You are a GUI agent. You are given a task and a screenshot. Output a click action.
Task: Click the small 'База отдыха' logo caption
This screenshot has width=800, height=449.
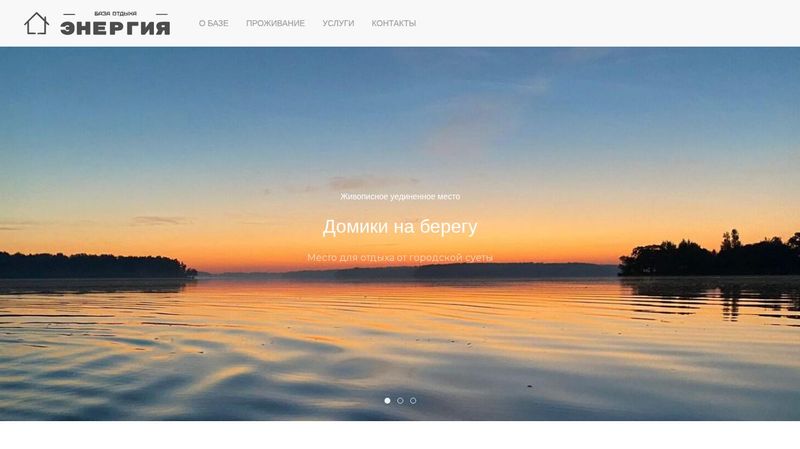click(x=115, y=14)
